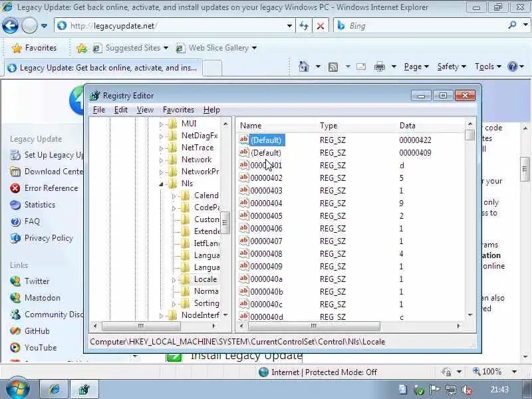Screen dimensions: 532x399
Task: Click the Read Mail toolbar icon
Action: [x=361, y=66]
